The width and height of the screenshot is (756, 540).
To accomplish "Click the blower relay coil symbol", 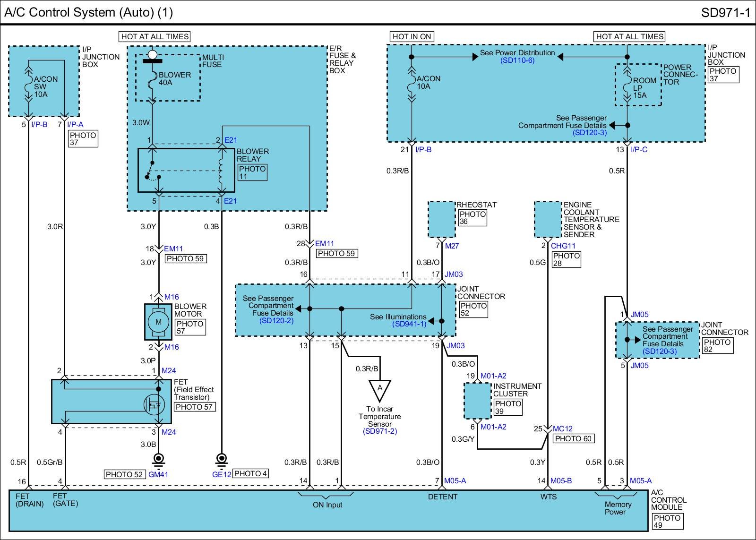I will tap(221, 170).
